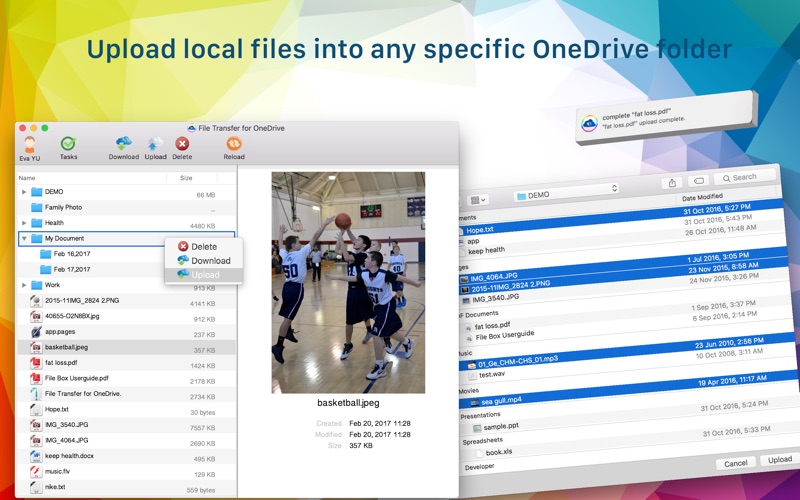Choose Upload in the context menu
Image resolution: width=800 pixels, height=500 pixels.
click(203, 274)
